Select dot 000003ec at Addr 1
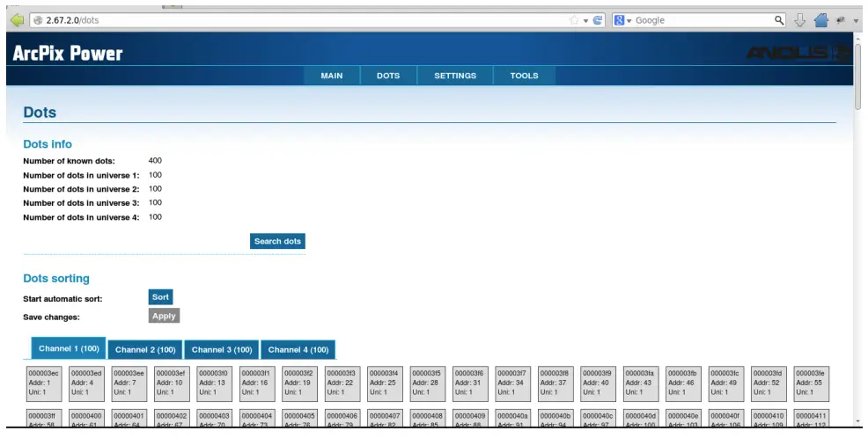This screenshot has height=438, width=868. click(x=44, y=383)
